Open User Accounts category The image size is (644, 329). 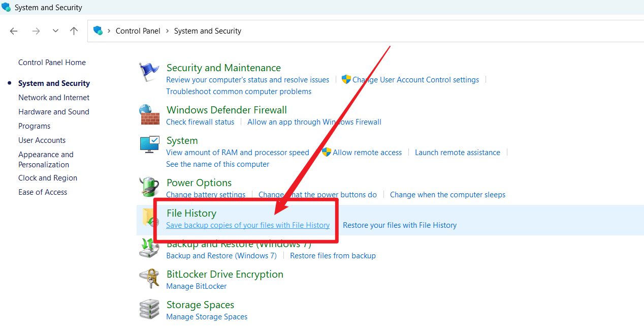[x=42, y=140]
